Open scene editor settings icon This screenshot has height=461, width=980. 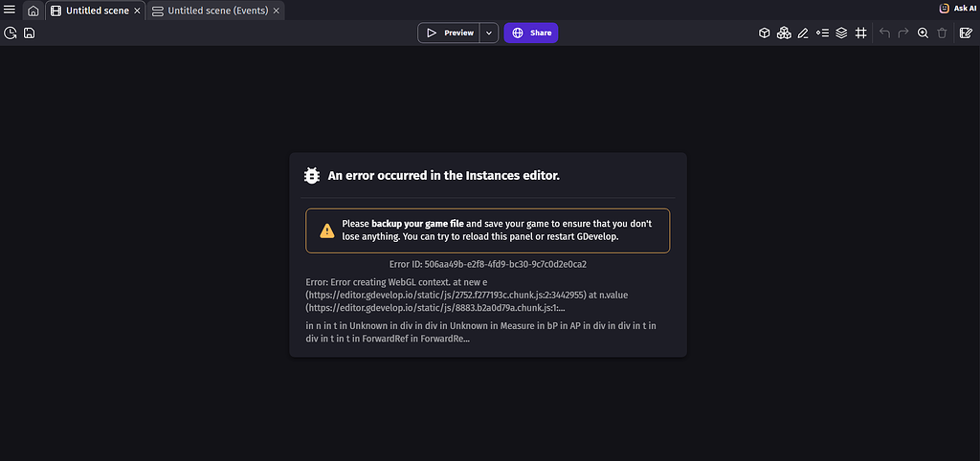point(966,33)
